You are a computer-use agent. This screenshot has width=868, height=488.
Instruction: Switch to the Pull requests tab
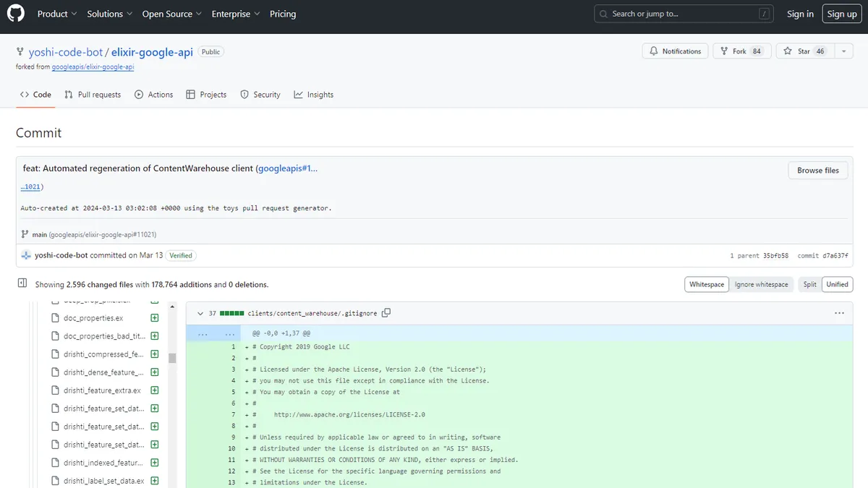coord(93,95)
